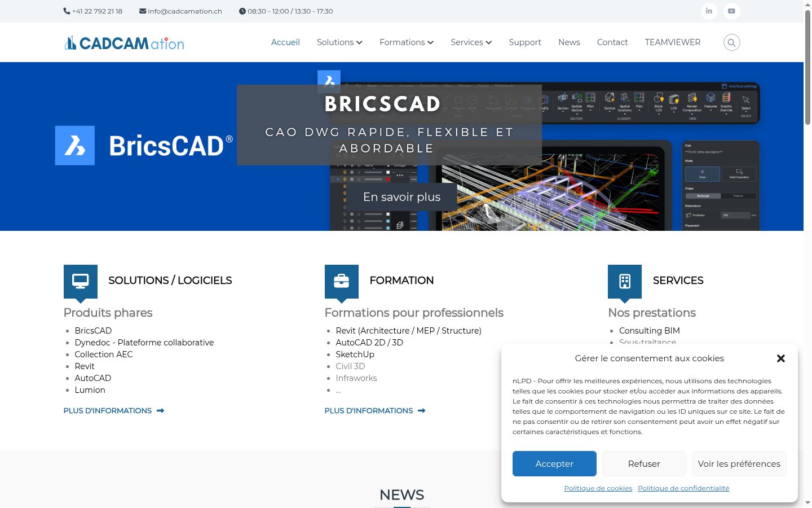812x508 pixels.
Task: Click the building icon beside Services
Action: click(x=625, y=281)
